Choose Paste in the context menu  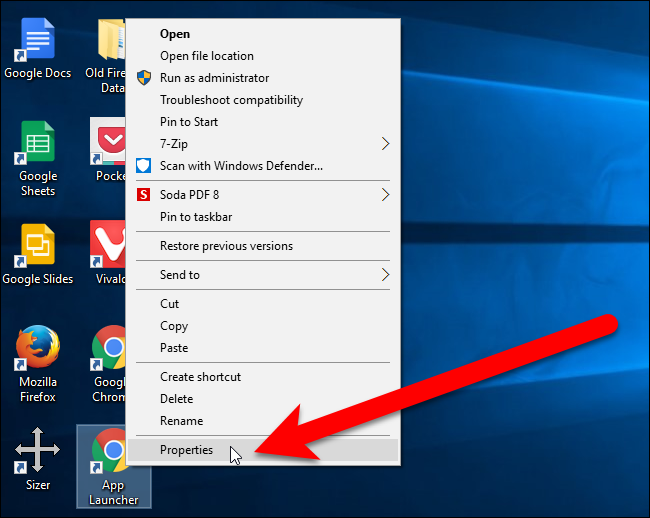coord(263,348)
